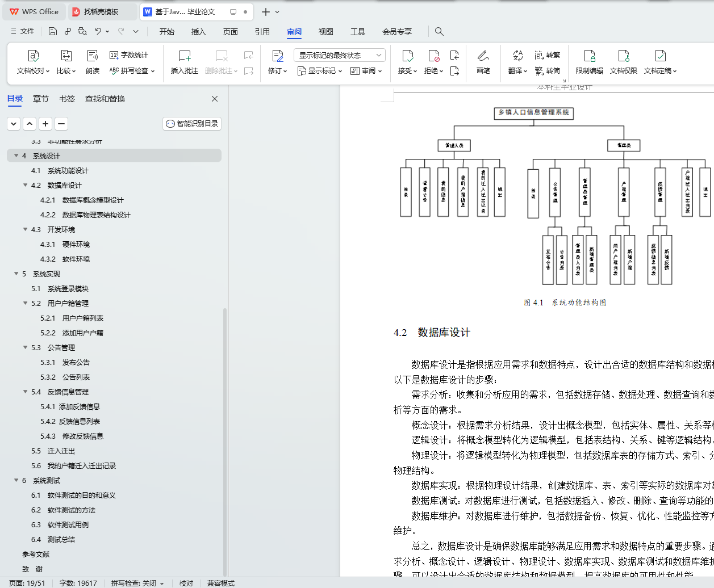
Task: Click the 翻译 translate icon
Action: pyautogui.click(x=517, y=56)
